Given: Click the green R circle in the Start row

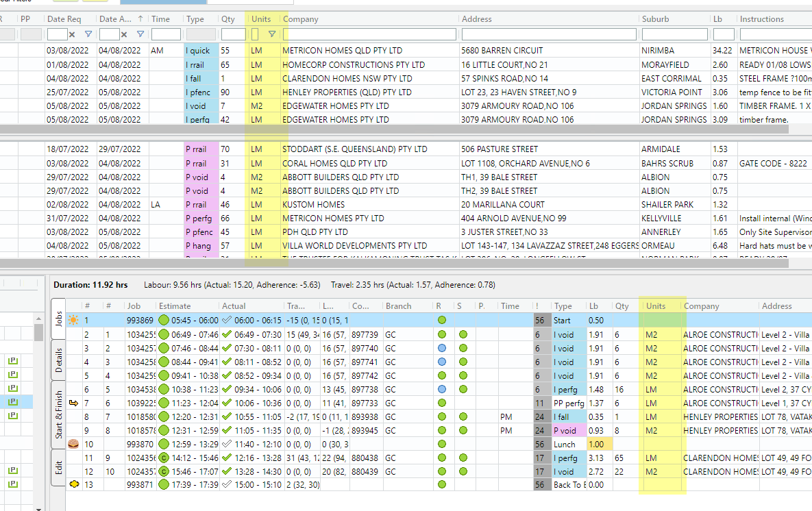Looking at the screenshot, I should click(442, 320).
